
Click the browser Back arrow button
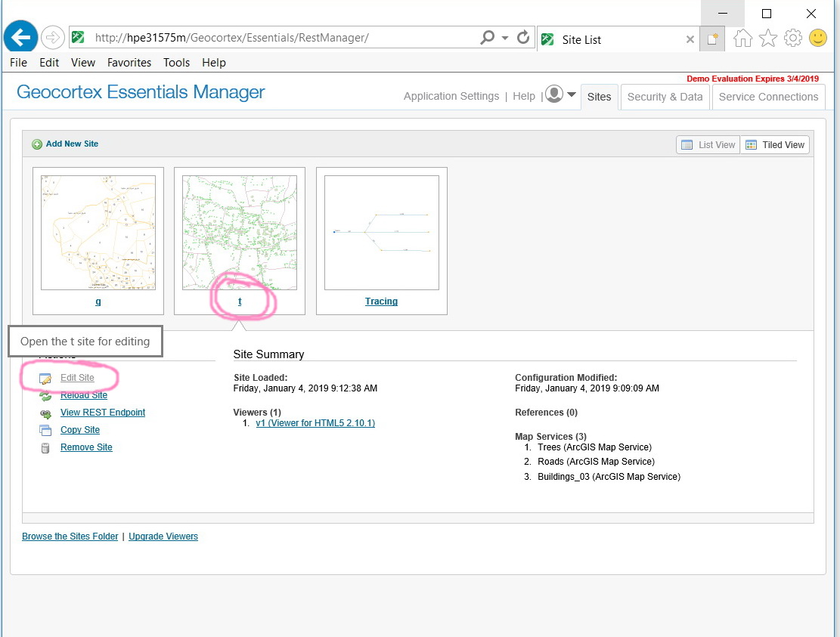20,38
